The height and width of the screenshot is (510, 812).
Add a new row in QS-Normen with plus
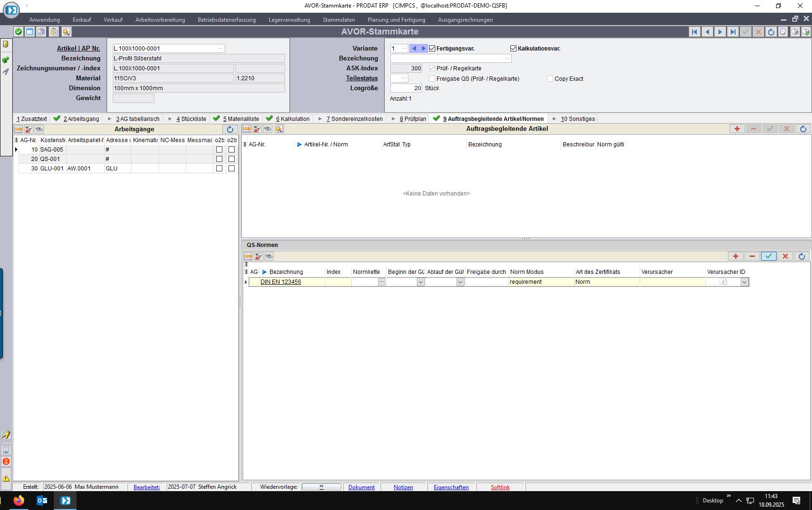(736, 256)
